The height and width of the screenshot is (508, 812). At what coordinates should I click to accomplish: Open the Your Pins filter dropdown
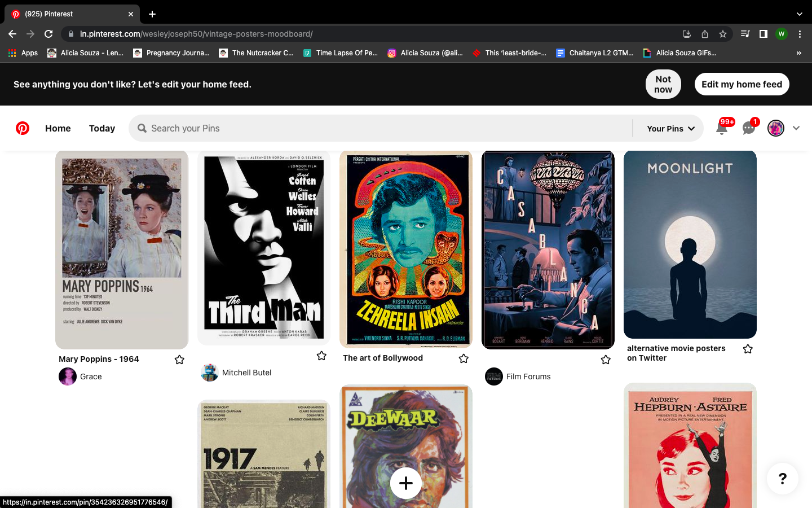670,129
